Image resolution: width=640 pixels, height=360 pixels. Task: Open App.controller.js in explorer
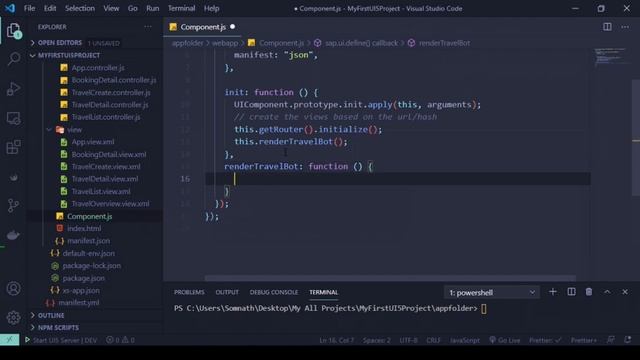98,68
